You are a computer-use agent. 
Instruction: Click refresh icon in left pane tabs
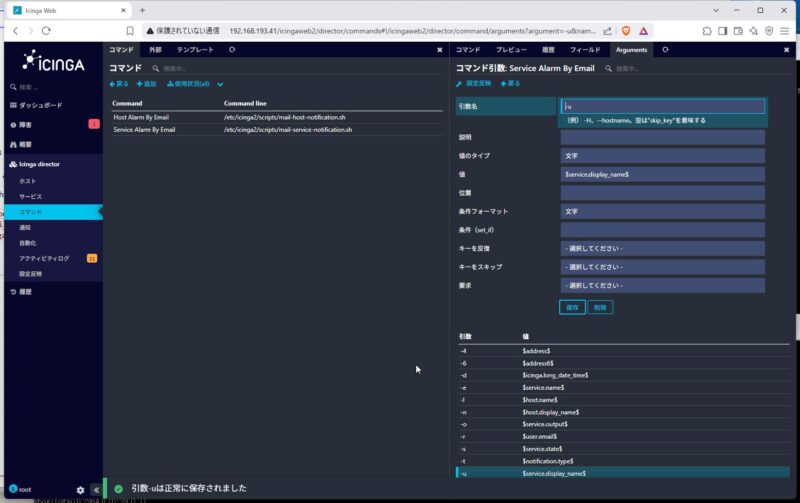pyautogui.click(x=232, y=49)
